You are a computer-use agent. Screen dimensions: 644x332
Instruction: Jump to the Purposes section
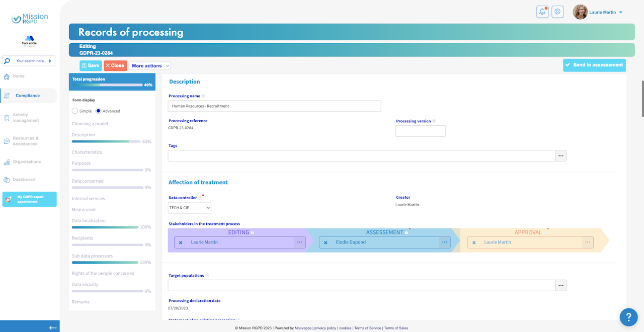pos(82,163)
